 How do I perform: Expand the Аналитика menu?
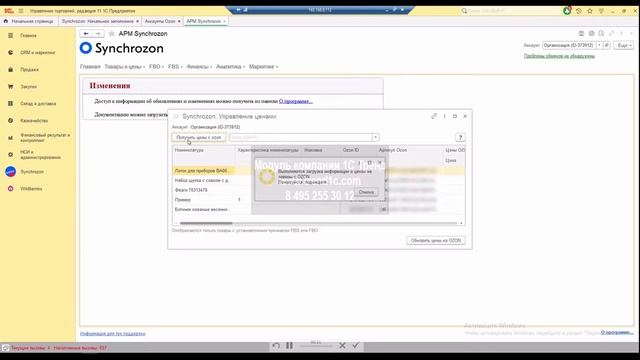(231, 67)
